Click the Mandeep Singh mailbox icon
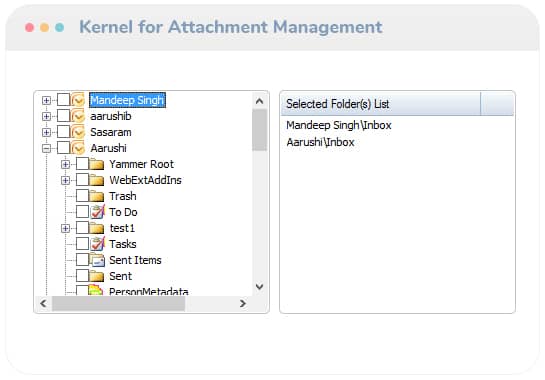545x380 pixels. (x=78, y=100)
